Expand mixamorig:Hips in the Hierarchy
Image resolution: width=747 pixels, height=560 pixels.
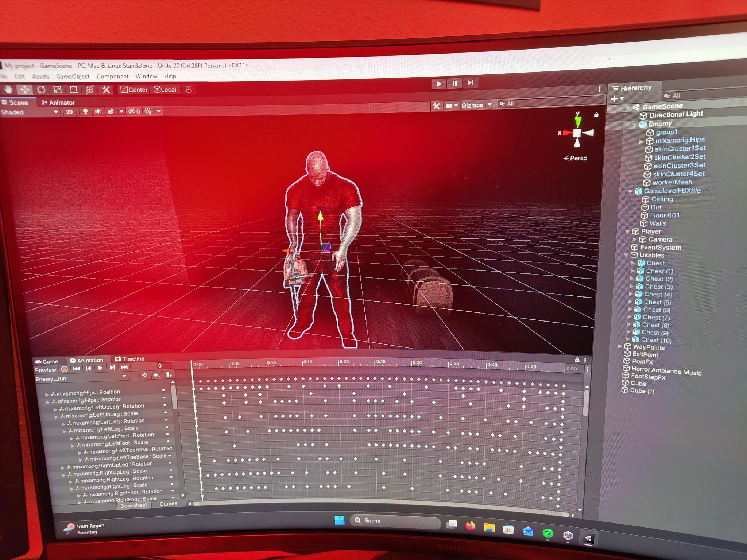coord(641,141)
